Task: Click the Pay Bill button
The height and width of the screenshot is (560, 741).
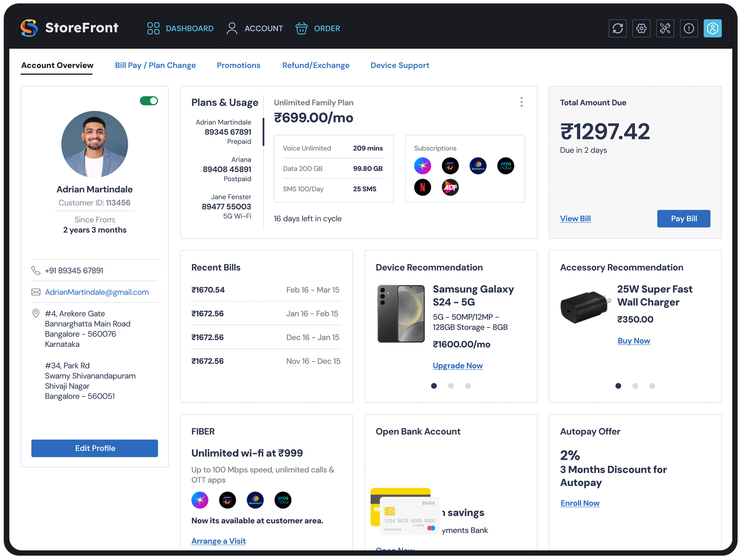Action: pos(683,219)
